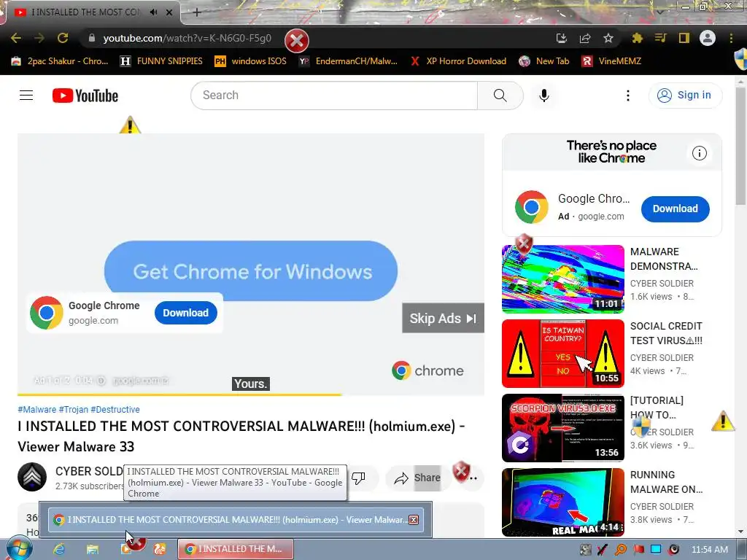Screen dimensions: 747x560
Task: Open a new tab with the plus button
Action: point(197,12)
